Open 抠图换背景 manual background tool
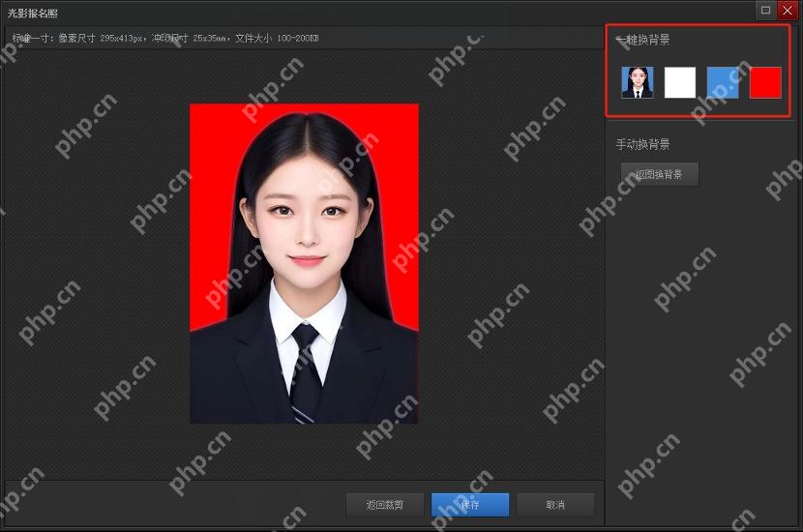The image size is (803, 532). (x=660, y=175)
